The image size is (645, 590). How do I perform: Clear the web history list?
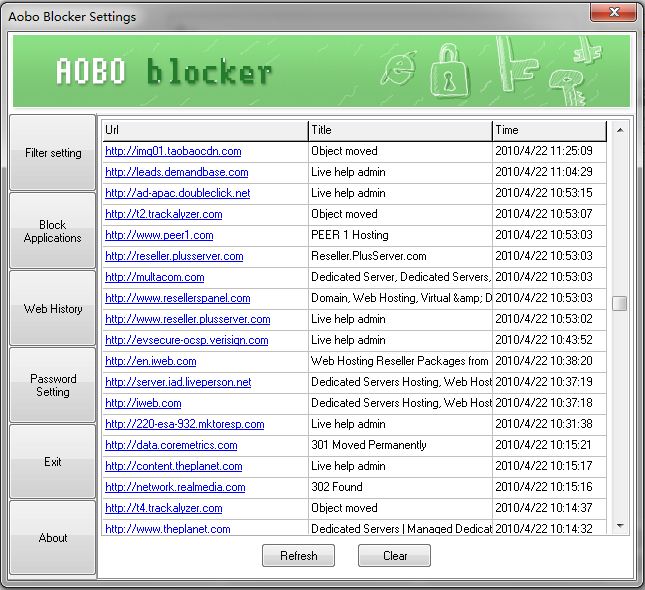pyautogui.click(x=394, y=556)
